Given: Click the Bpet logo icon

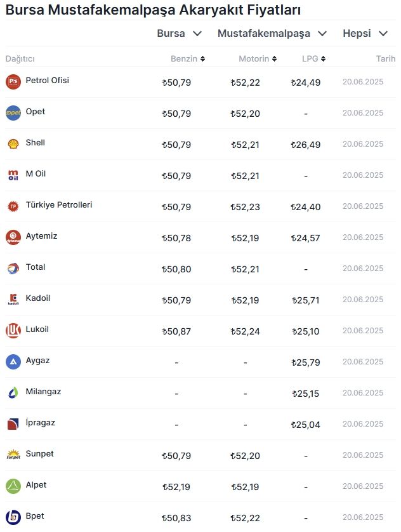Looking at the screenshot, I should [13, 517].
